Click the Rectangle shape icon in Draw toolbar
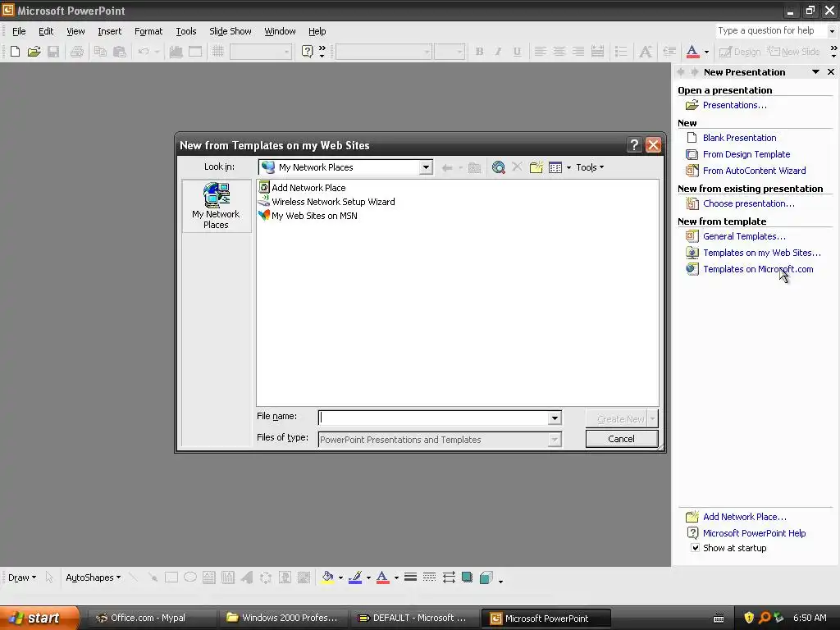This screenshot has height=630, width=840. pos(171,577)
